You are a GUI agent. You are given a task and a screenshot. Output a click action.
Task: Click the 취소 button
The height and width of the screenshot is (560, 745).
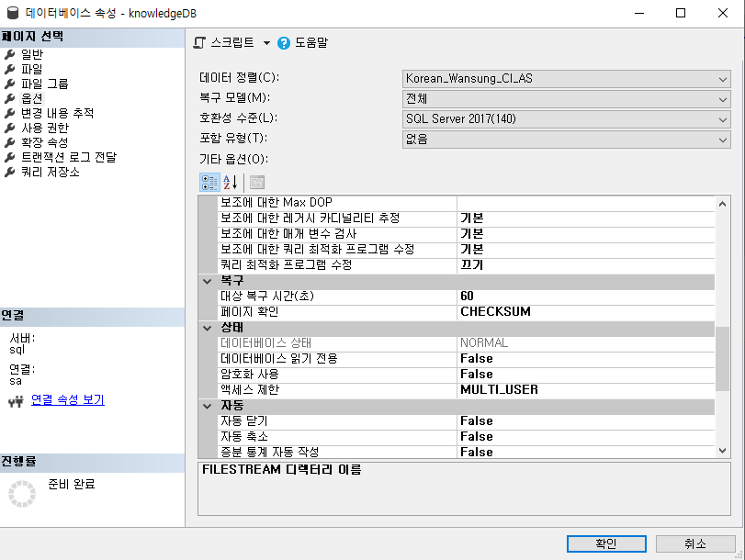(x=695, y=543)
